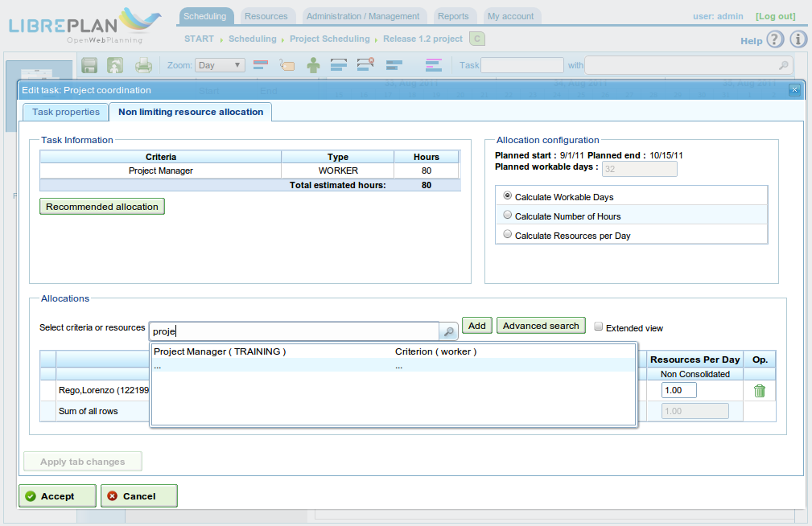Click Release 1.2 project in the breadcrumb
This screenshot has width=812, height=526.
click(x=422, y=39)
